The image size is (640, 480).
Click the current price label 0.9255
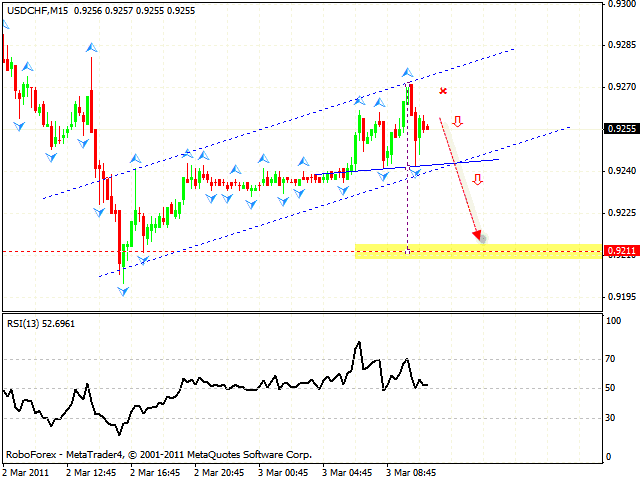point(621,128)
